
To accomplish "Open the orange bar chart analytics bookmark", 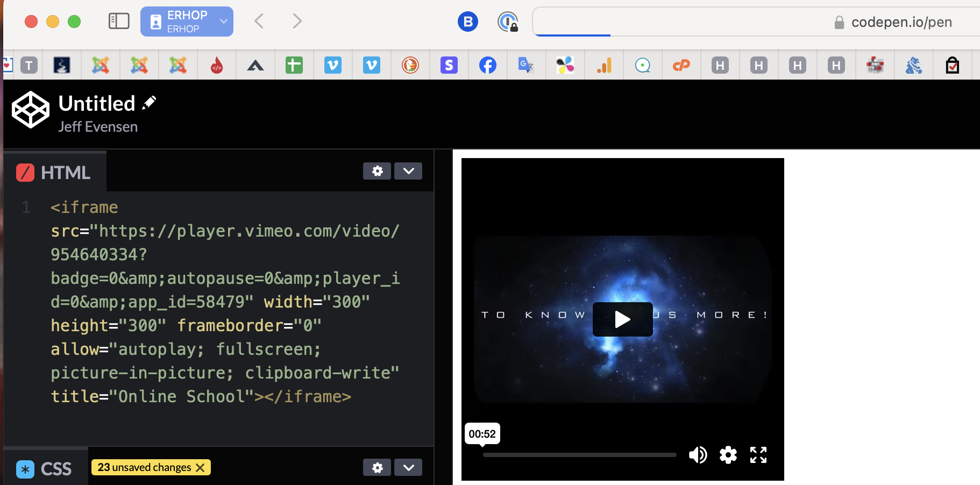I will [604, 66].
